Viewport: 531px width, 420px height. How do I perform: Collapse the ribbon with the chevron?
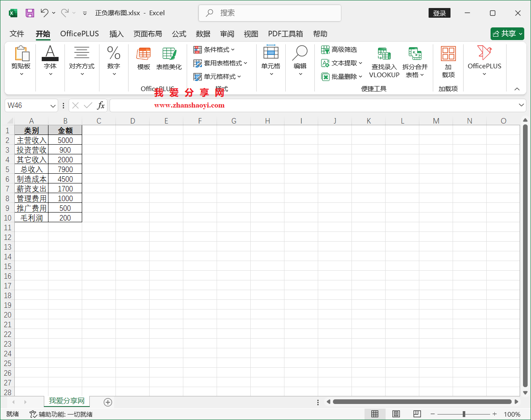(x=517, y=89)
